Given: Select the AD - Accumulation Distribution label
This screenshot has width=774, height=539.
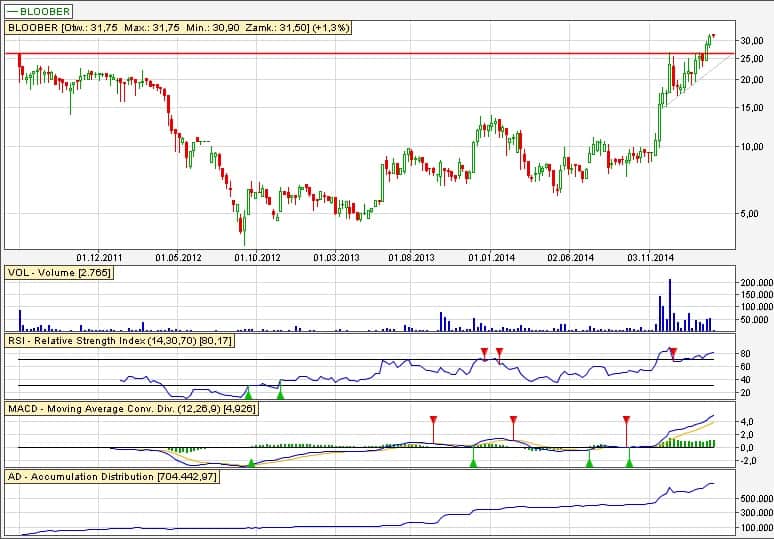Looking at the screenshot, I should pos(112,477).
